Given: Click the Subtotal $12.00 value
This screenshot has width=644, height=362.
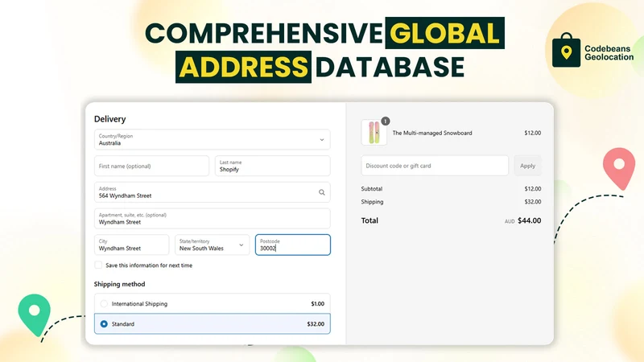Looking at the screenshot, I should click(x=533, y=189).
